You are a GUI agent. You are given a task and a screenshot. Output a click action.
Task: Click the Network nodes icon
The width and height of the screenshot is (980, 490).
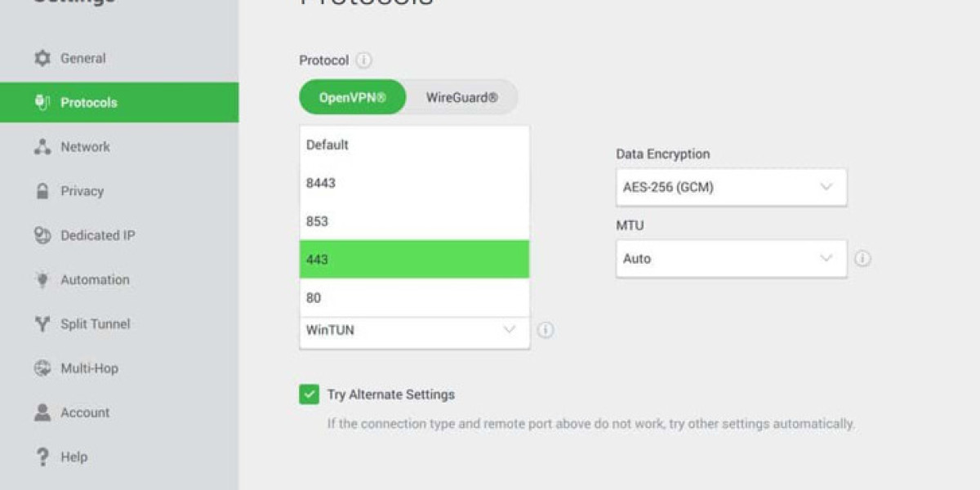tap(42, 147)
